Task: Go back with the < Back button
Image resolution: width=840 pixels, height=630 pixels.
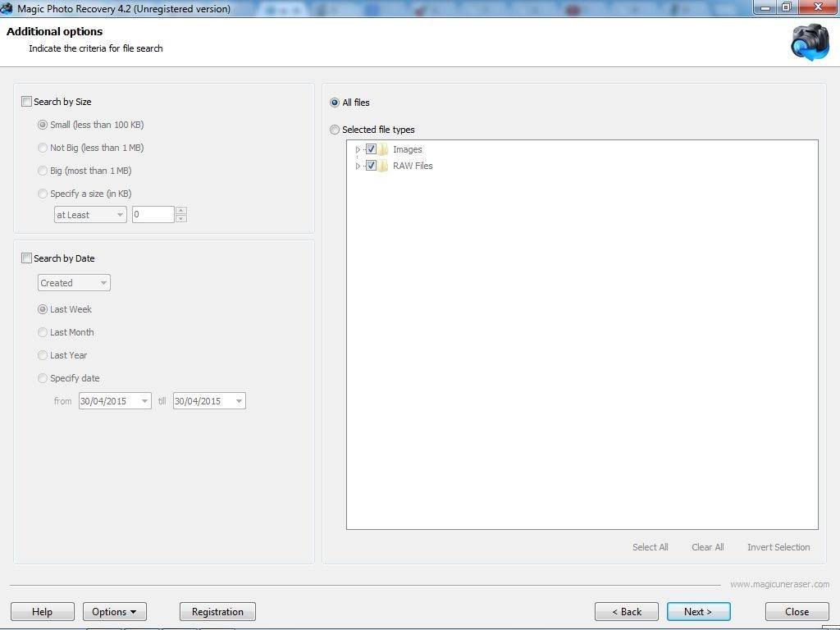Action: [626, 612]
